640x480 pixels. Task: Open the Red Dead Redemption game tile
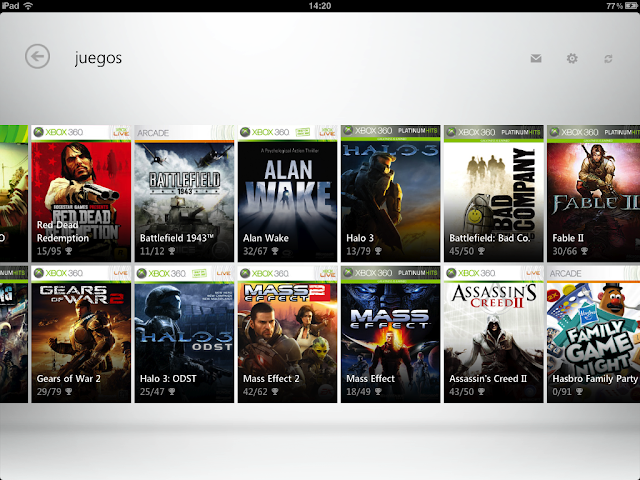coord(81,193)
